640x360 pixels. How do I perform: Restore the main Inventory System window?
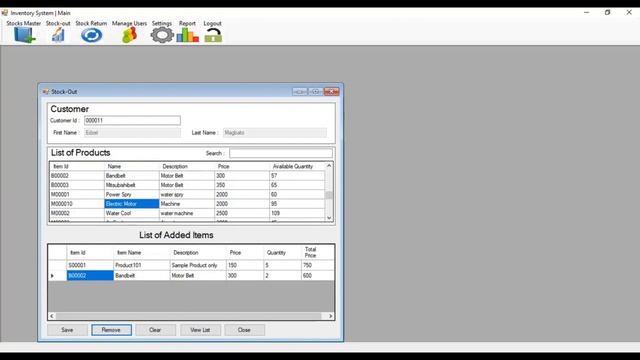607,13
